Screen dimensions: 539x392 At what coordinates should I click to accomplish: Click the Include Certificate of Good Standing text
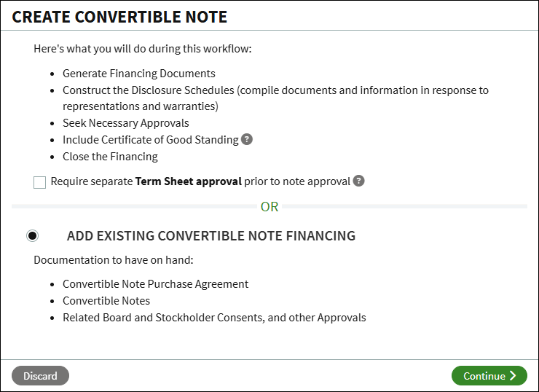click(151, 140)
